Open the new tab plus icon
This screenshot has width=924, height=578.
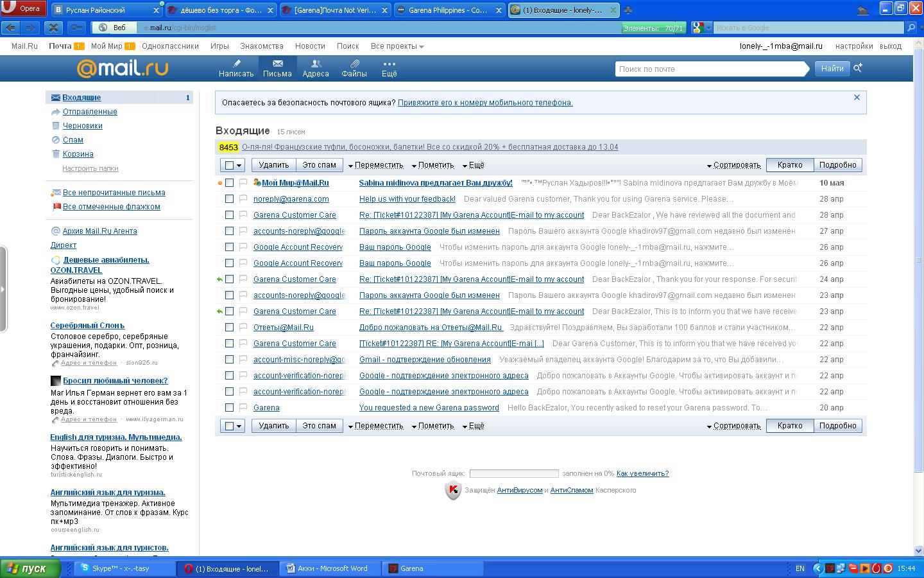tap(628, 10)
